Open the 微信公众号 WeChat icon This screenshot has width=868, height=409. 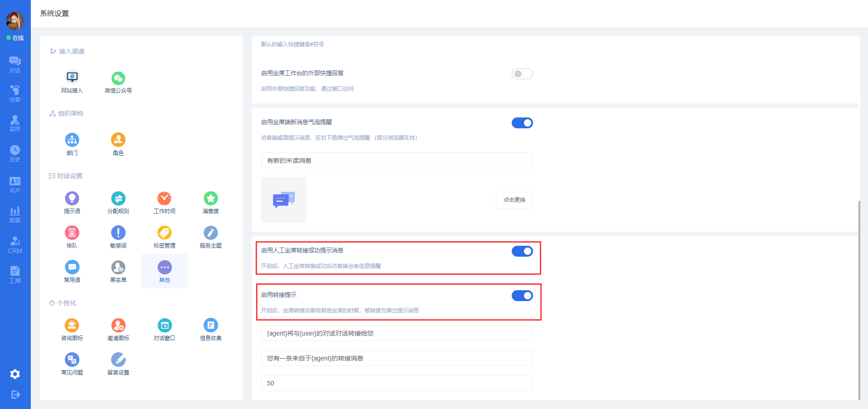coord(118,78)
